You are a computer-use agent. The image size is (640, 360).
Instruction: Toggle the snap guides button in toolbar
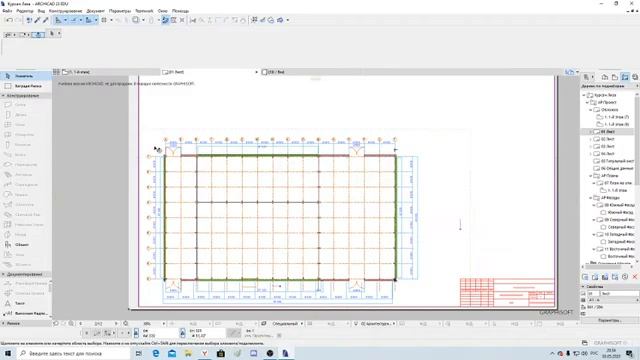click(x=73, y=20)
